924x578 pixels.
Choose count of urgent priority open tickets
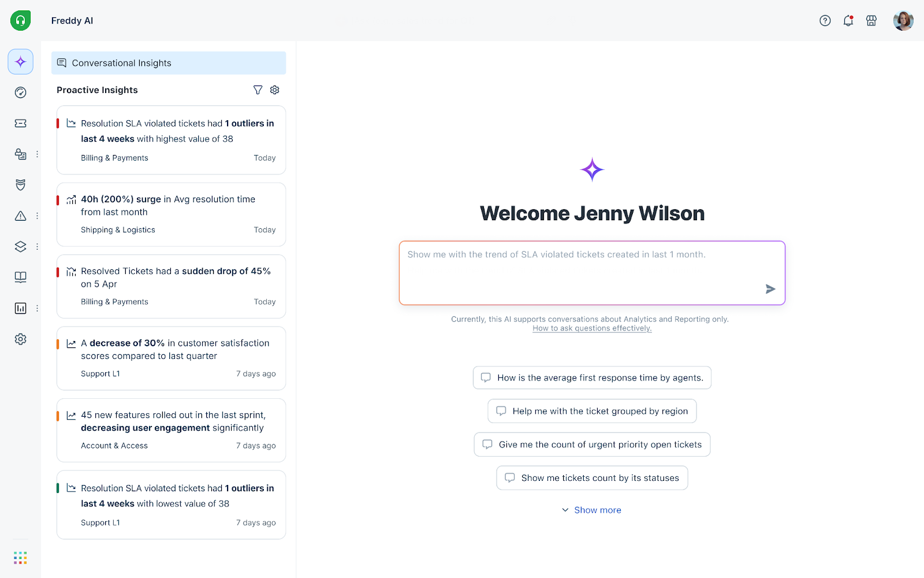tap(592, 444)
